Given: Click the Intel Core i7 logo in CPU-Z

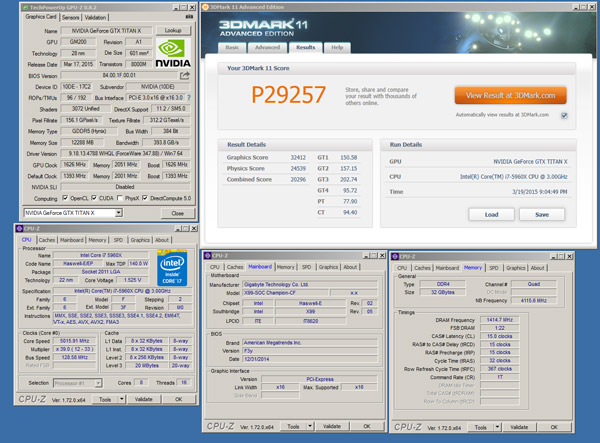Looking at the screenshot, I should pyautogui.click(x=172, y=268).
